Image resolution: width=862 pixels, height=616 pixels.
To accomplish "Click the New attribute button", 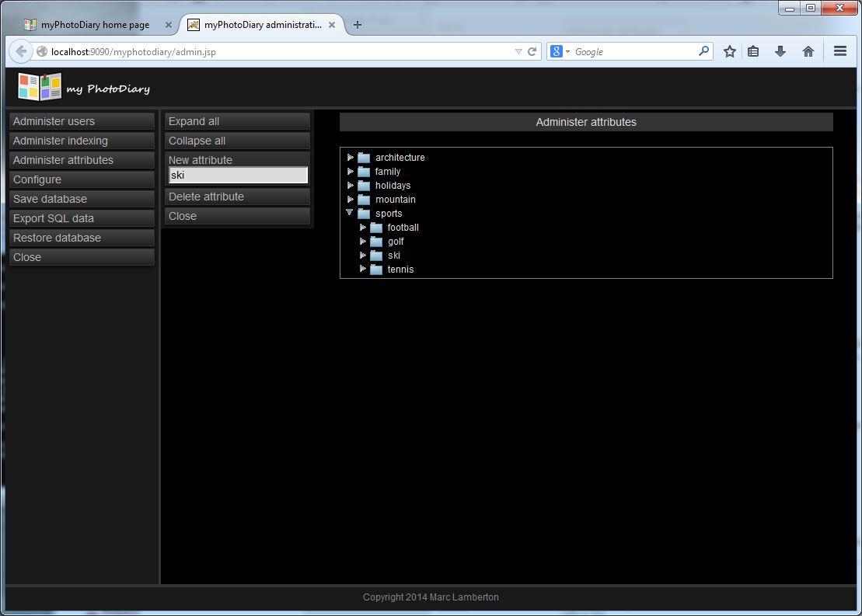I will pos(200,160).
